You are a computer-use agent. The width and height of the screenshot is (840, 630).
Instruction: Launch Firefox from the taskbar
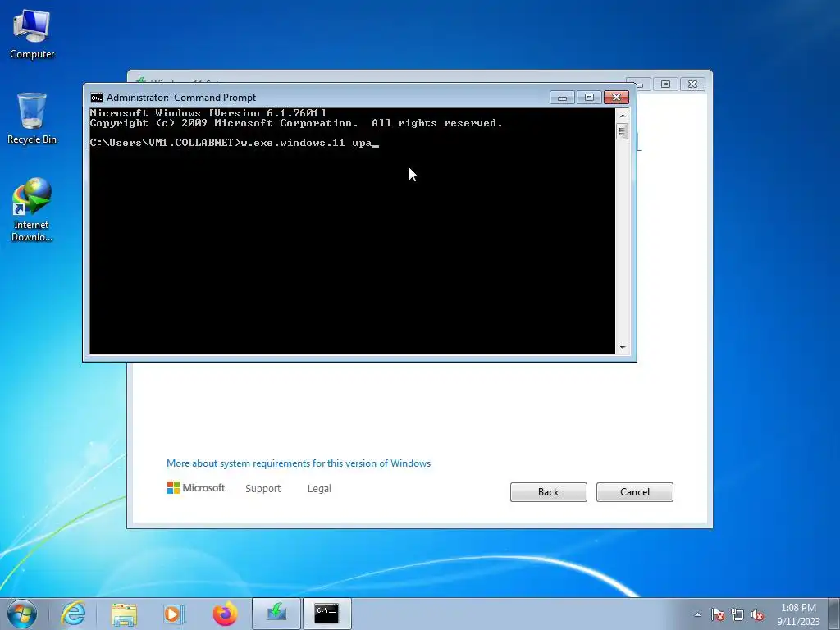click(x=225, y=614)
